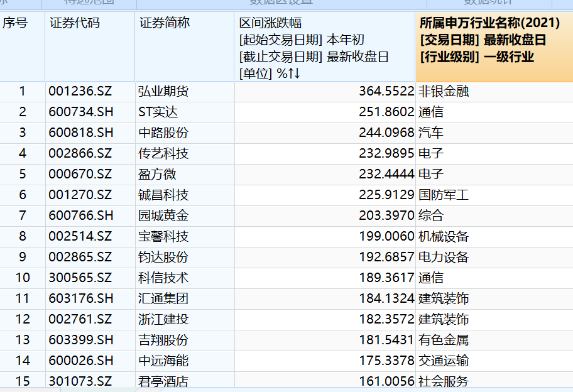Select the 园城黄金 row name

point(163,215)
